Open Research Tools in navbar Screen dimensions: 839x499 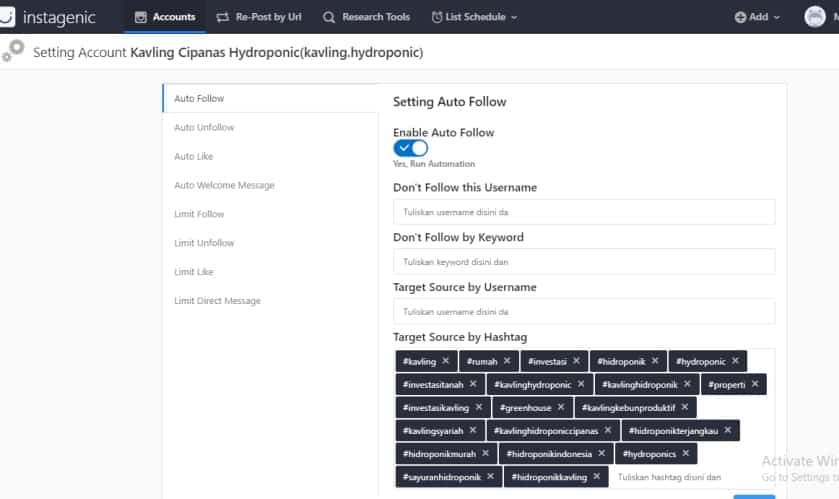coord(367,17)
